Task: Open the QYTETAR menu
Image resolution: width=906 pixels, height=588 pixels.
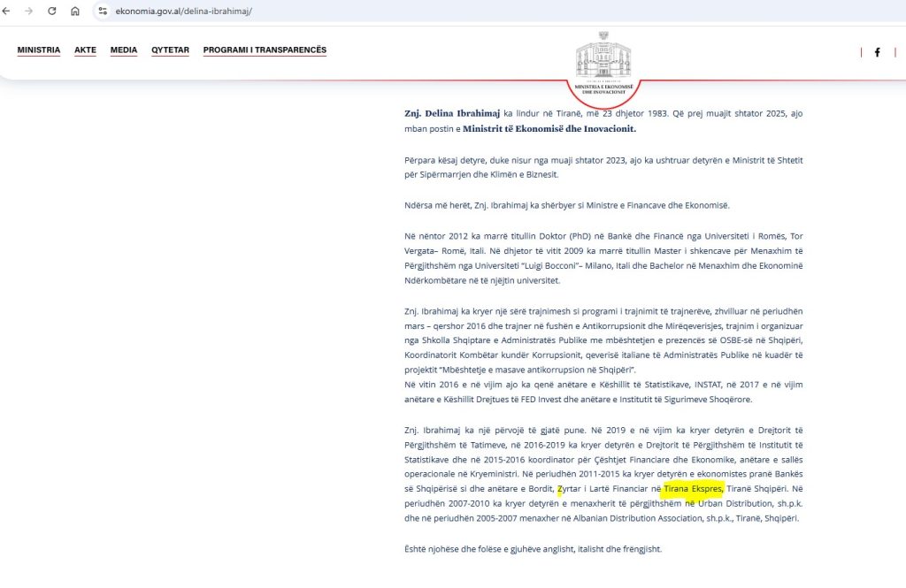Action: pos(170,50)
